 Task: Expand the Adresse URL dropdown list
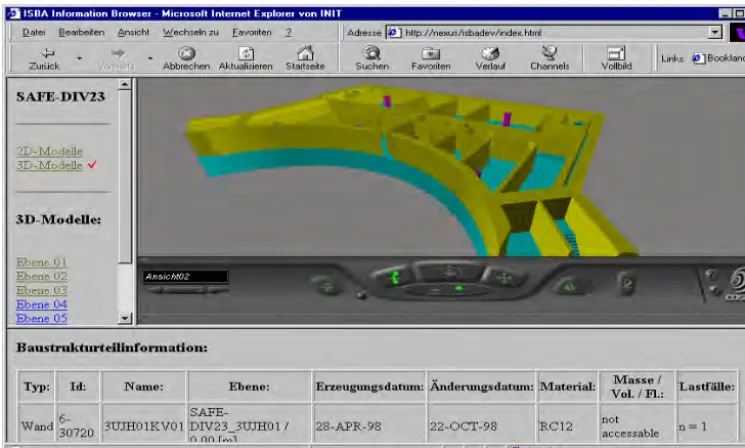[715, 32]
